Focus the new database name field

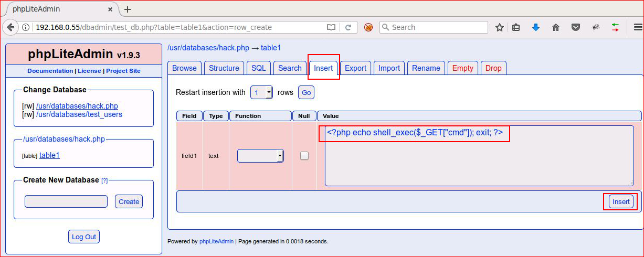pos(66,201)
